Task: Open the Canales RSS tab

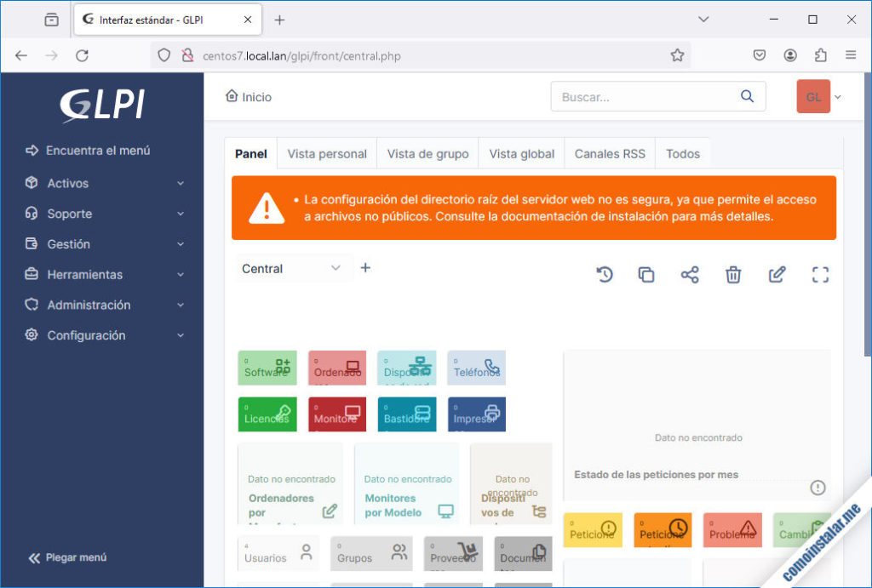Action: pos(609,154)
